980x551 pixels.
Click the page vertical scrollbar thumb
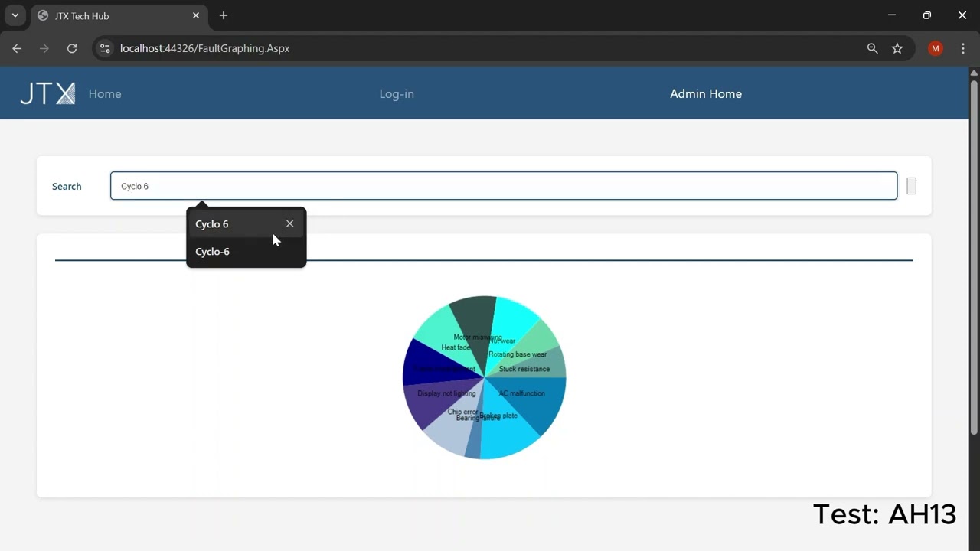click(974, 256)
